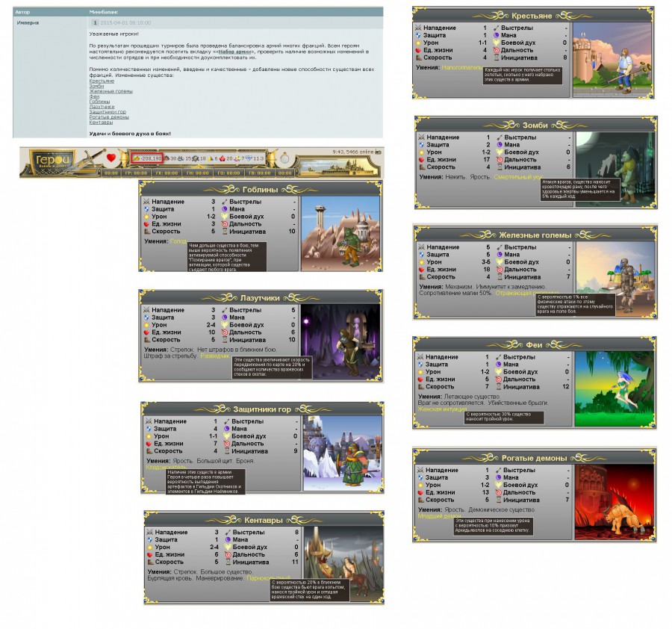Image resolution: width=672 pixels, height=629 pixels.
Task: Follow the Защитники гор link
Action: [x=107, y=112]
